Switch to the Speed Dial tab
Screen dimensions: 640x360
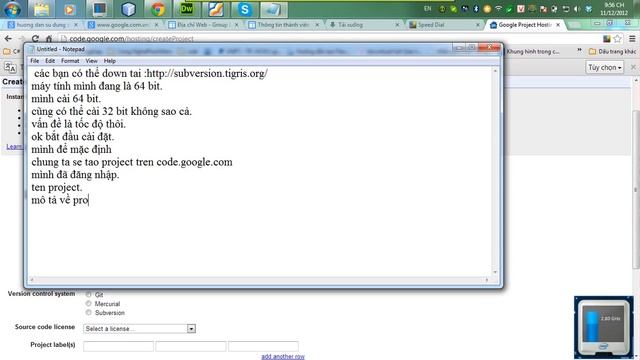[445, 25]
